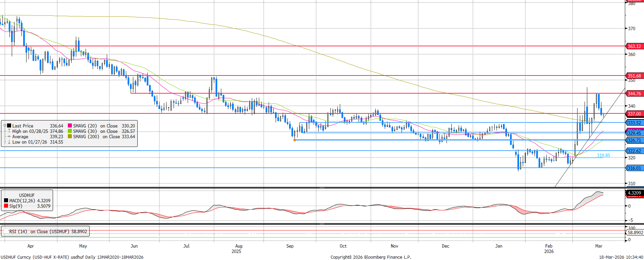Click the 363.12 red price level tag
Image resolution: width=644 pixels, height=260 pixels.
(634, 46)
